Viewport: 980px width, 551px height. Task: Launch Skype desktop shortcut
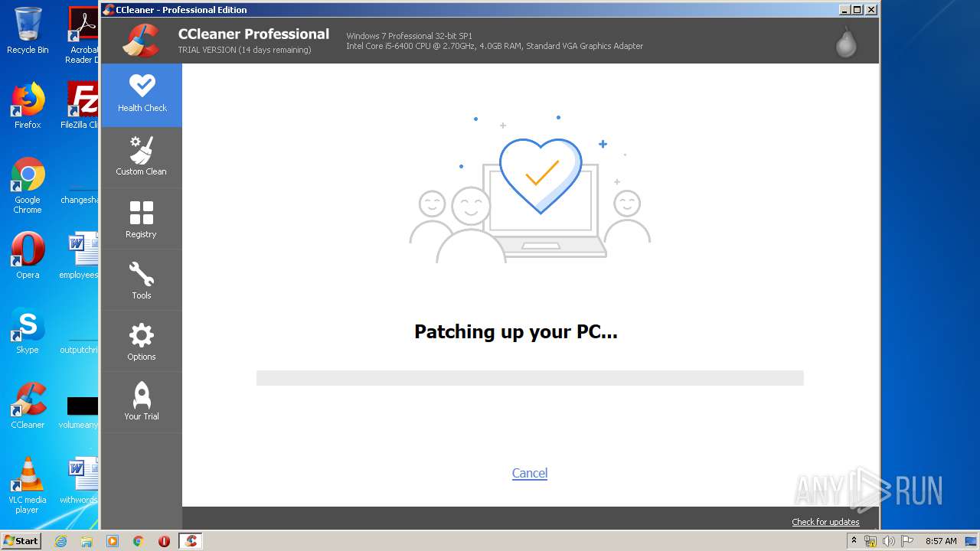pos(28,331)
